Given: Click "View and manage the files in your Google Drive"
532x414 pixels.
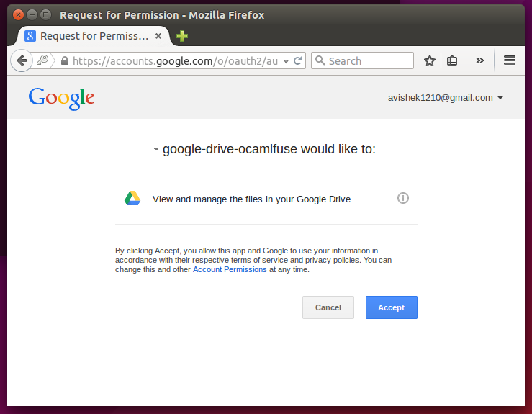Looking at the screenshot, I should 251,199.
